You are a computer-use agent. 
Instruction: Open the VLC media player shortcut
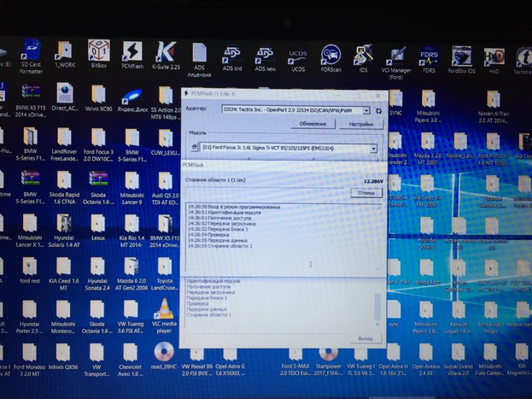pyautogui.click(x=165, y=316)
